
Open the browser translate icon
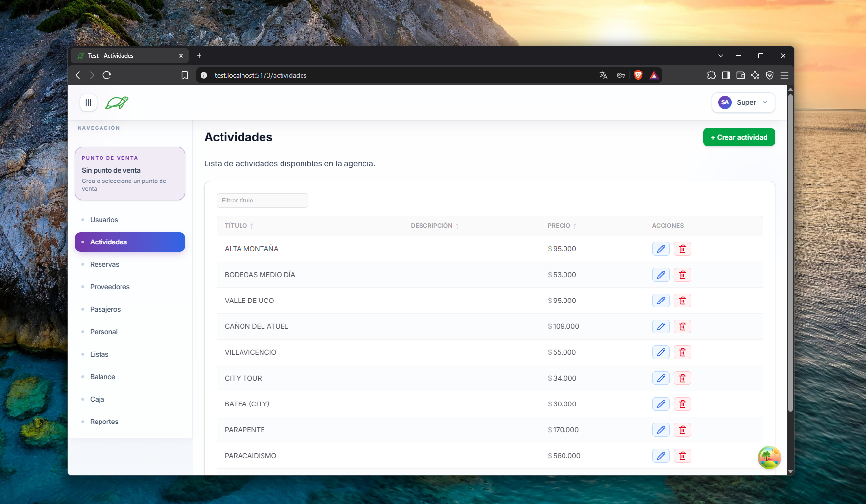point(604,75)
